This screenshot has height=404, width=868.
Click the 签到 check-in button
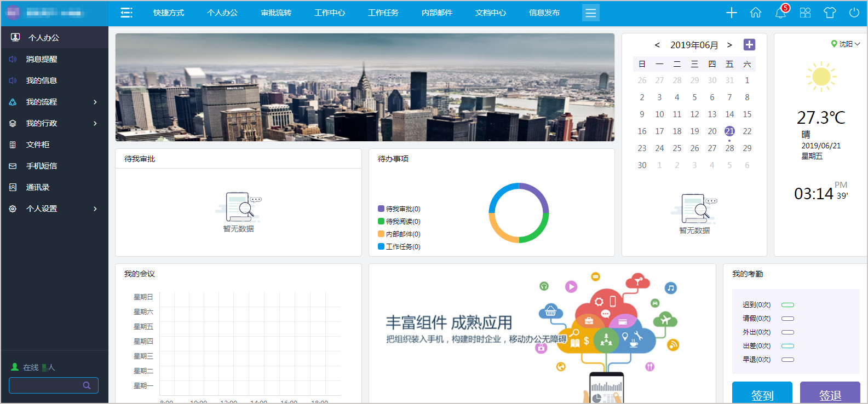(x=762, y=393)
